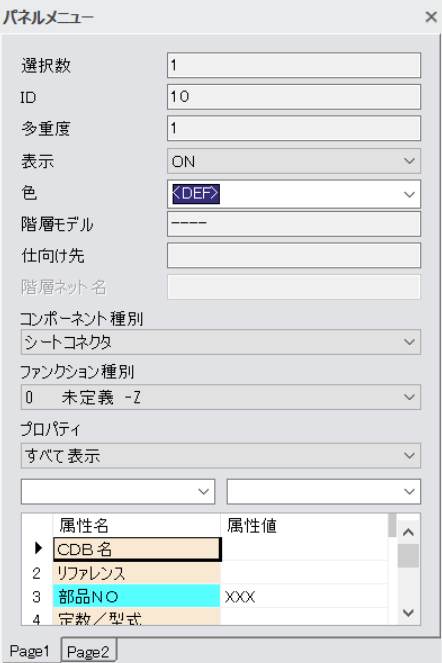Open the プロパティ すべて表示 dropdown
442x663 pixels.
pyautogui.click(x=221, y=455)
